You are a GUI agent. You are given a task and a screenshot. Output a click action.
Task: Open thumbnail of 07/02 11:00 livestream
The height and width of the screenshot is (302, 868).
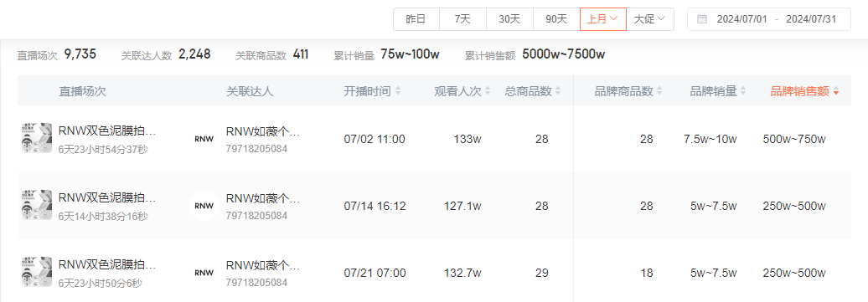tap(37, 138)
